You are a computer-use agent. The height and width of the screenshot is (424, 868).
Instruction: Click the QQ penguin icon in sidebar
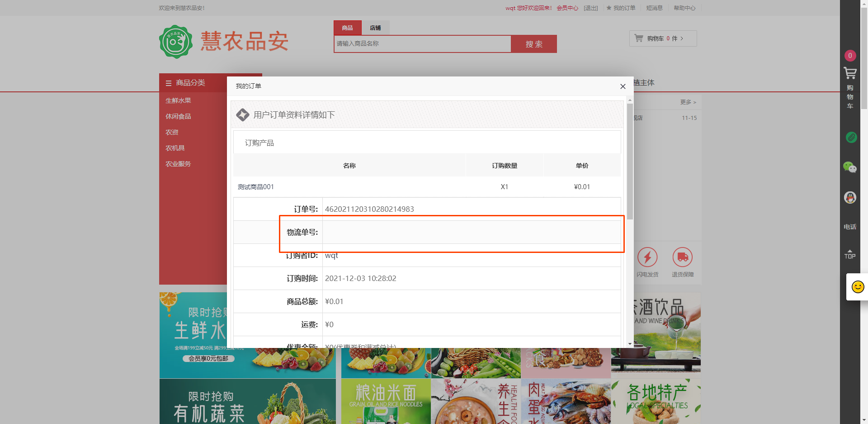pyautogui.click(x=850, y=197)
